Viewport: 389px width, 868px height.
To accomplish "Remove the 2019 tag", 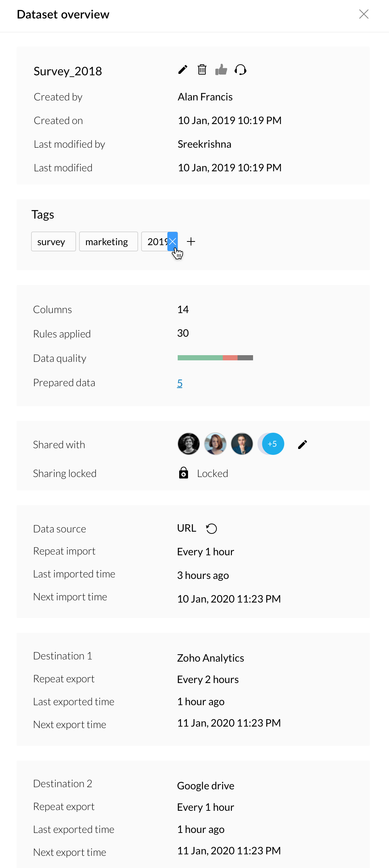I will point(173,241).
